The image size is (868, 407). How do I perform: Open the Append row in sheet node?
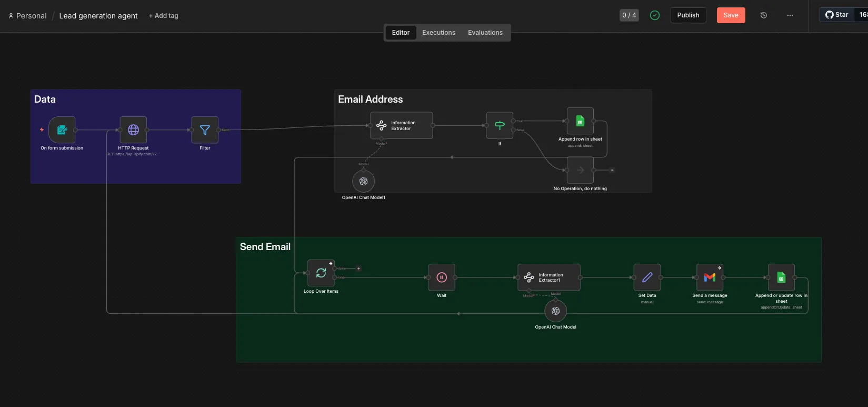pos(580,121)
